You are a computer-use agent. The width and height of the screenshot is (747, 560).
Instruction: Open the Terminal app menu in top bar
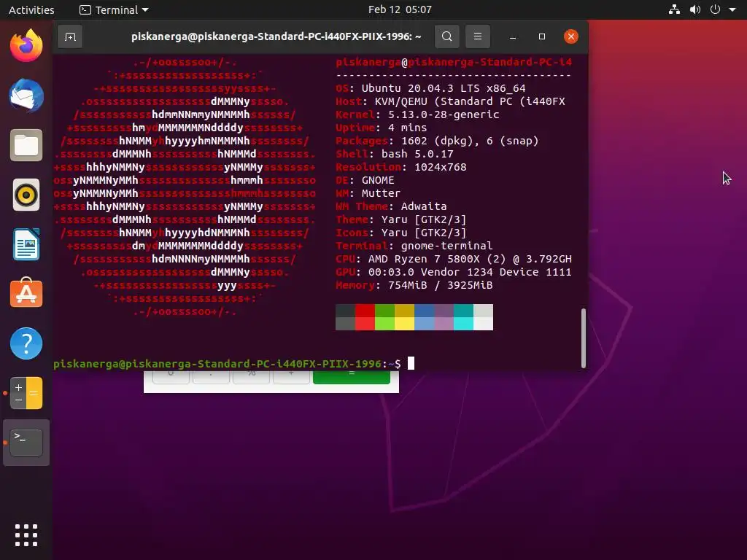tap(114, 9)
